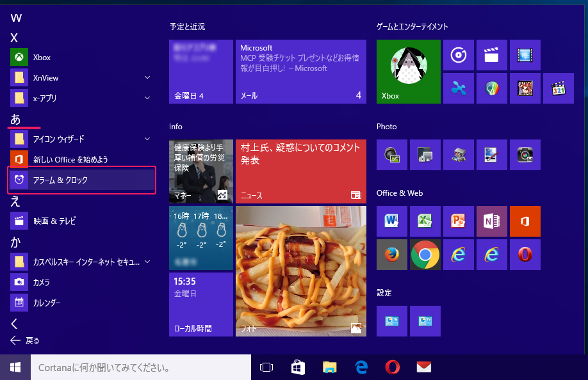Image resolution: width=588 pixels, height=380 pixels.
Task: Open the Groove Music tile
Action: pyautogui.click(x=458, y=55)
